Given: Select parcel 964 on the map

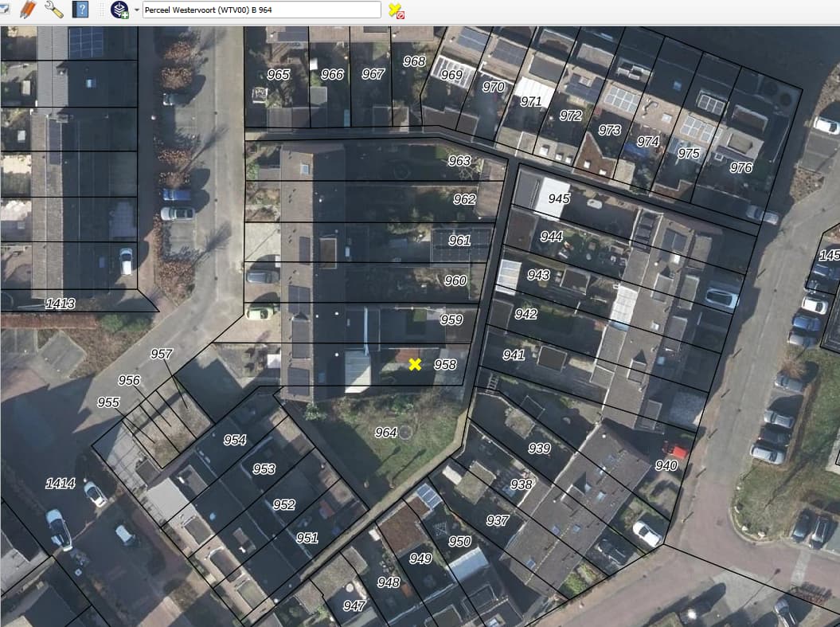Looking at the screenshot, I should pyautogui.click(x=385, y=433).
